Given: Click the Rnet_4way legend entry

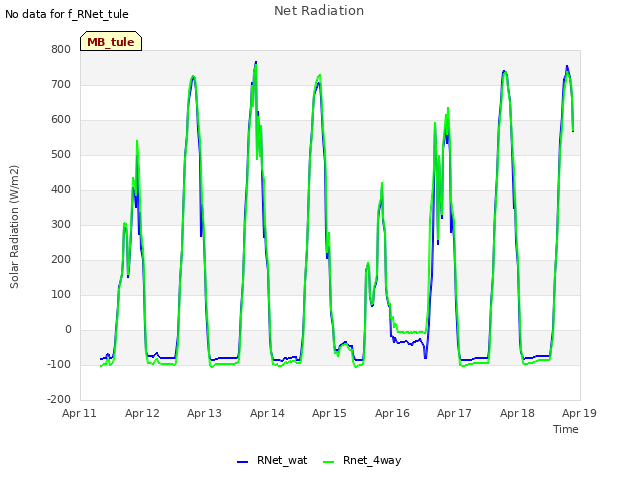Looking at the screenshot, I should coord(362,460).
